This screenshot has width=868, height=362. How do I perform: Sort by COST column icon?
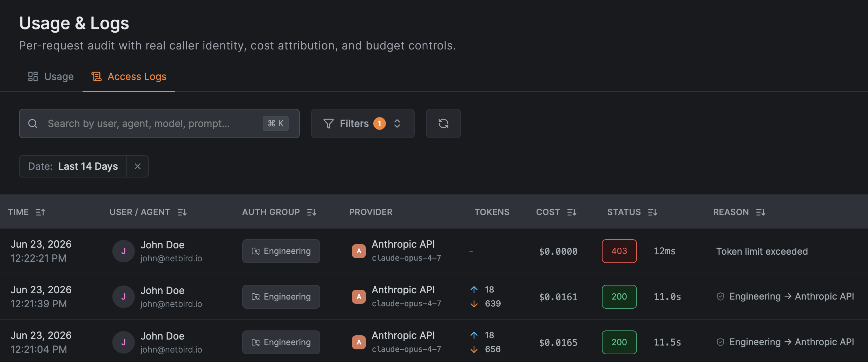pos(572,212)
